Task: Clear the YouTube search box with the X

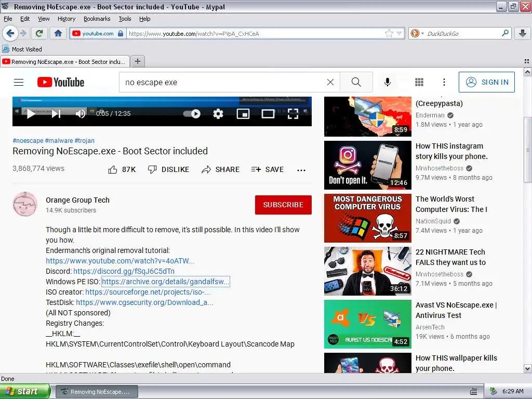Action: tap(330, 82)
